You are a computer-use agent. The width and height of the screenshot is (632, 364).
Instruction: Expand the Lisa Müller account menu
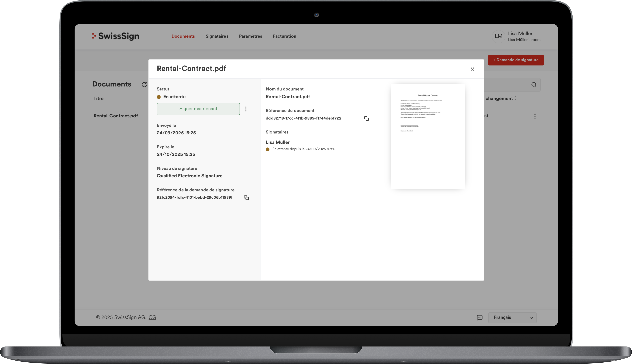524,36
